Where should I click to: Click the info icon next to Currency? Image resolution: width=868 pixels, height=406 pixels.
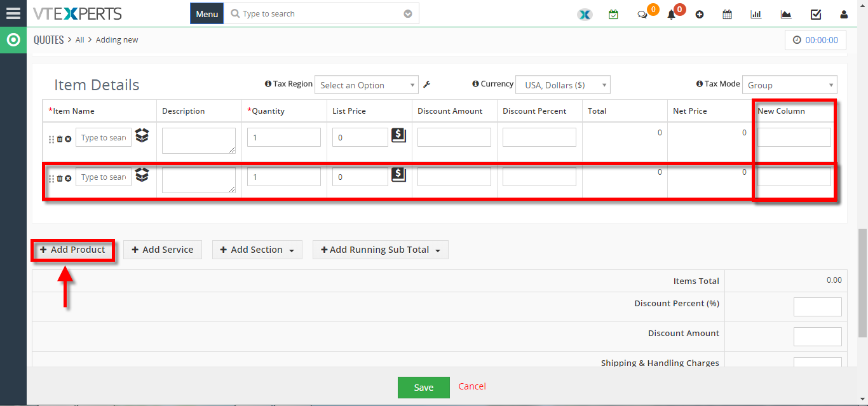pos(475,84)
